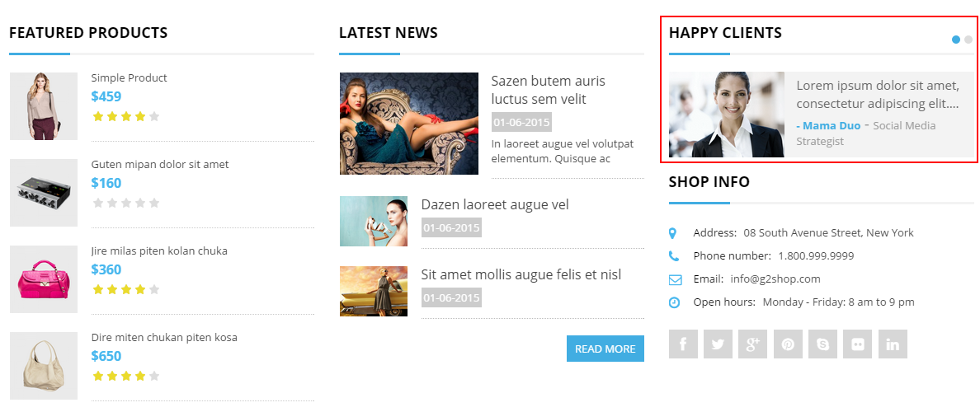Open Sazen butem auris luctus news article
This screenshot has width=980, height=412.
(548, 90)
